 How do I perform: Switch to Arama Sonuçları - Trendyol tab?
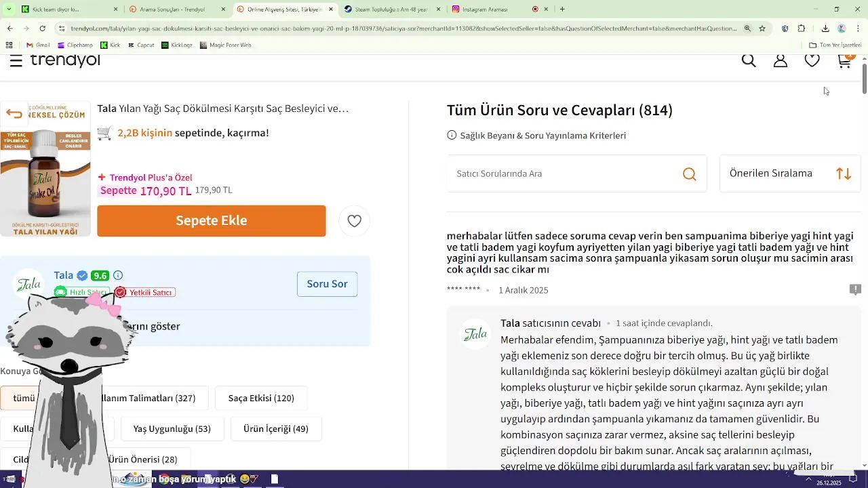pyautogui.click(x=178, y=9)
